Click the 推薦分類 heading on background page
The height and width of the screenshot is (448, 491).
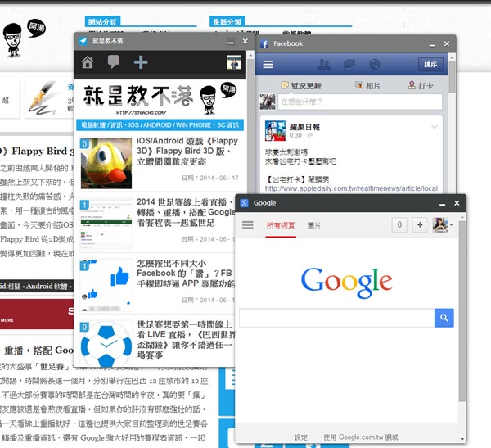227,21
